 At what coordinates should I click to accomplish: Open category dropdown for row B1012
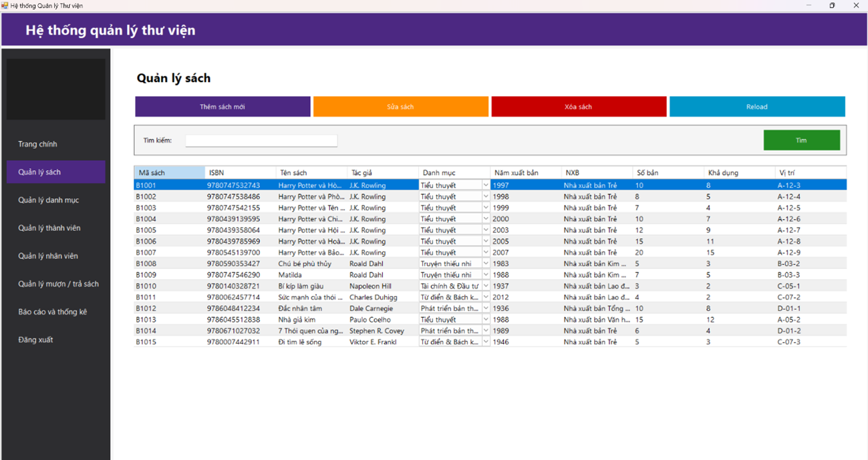tap(486, 308)
